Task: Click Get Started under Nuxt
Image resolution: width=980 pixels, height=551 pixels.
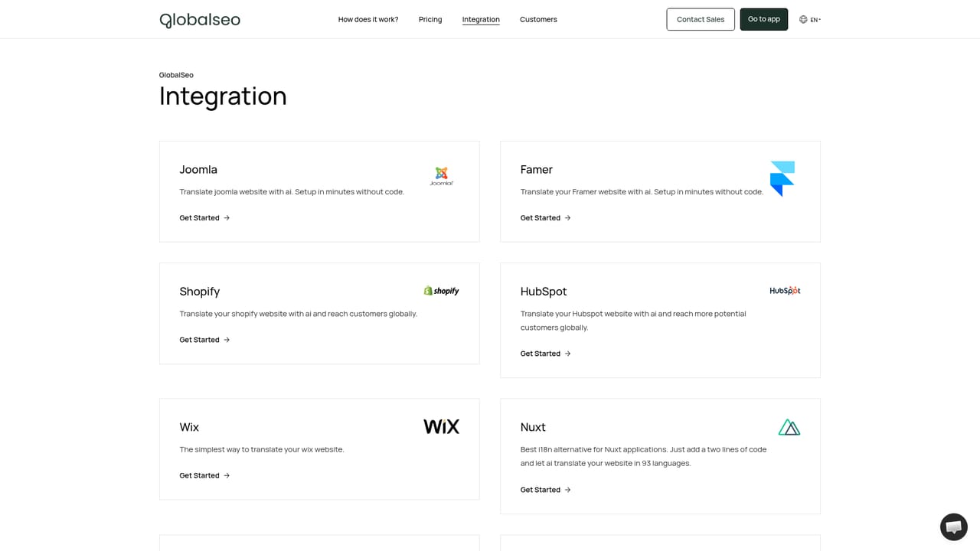Action: click(546, 490)
